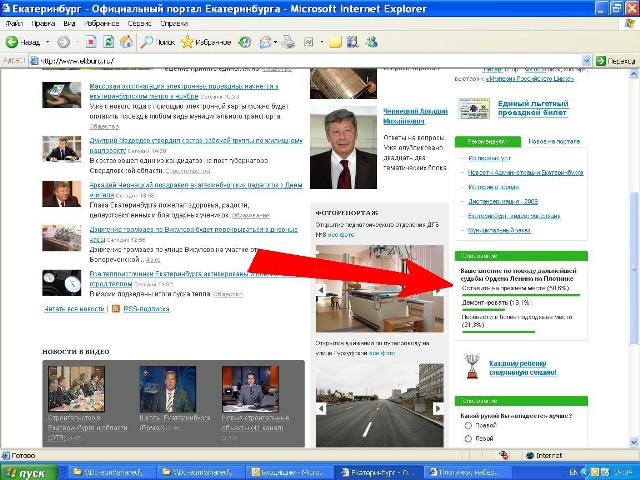The image size is (640, 480).
Task: Click the RSS orange feed icon
Action: [x=116, y=309]
